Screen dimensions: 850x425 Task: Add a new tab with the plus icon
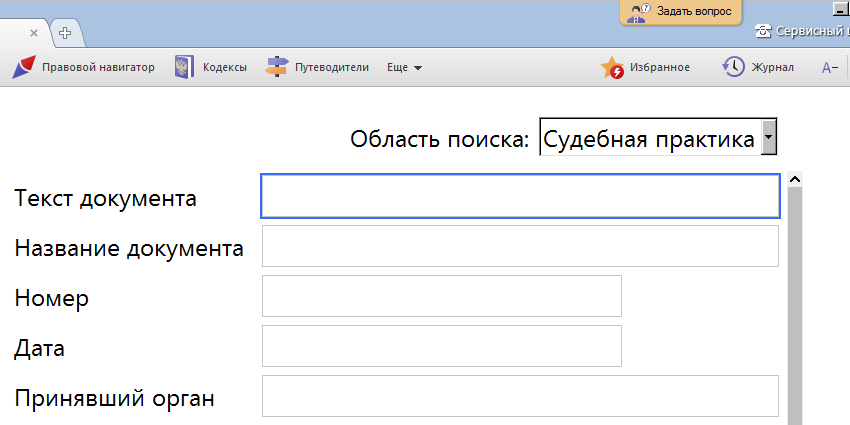pos(66,33)
